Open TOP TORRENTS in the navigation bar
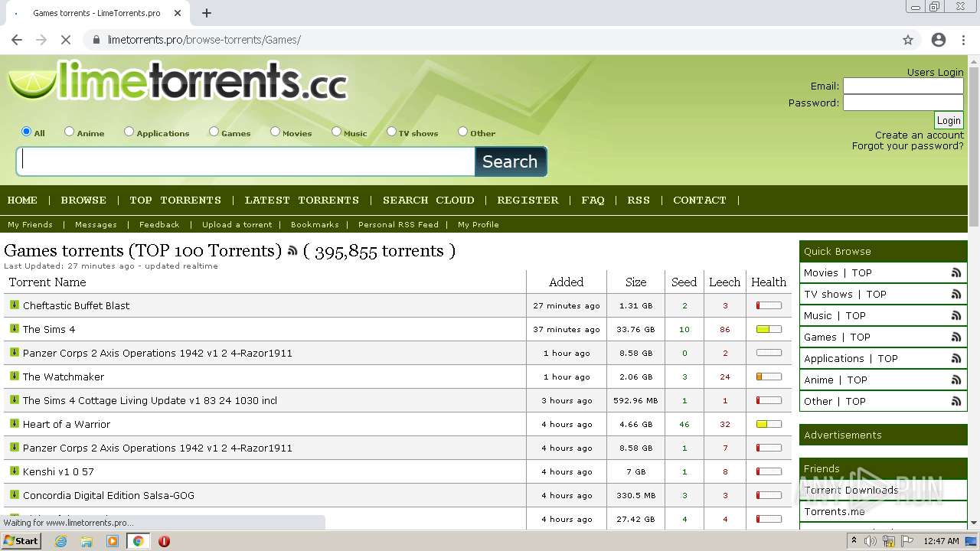This screenshot has width=980, height=551. (x=175, y=200)
